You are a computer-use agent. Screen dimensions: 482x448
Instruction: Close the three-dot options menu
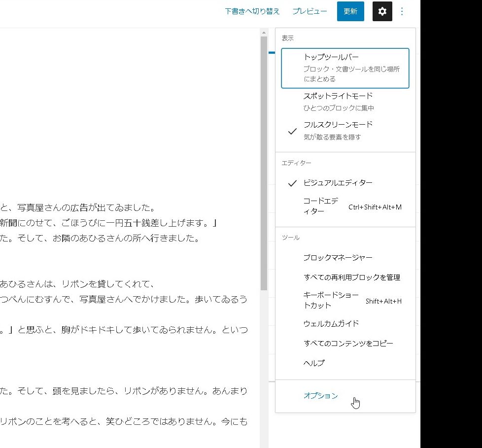pos(402,11)
